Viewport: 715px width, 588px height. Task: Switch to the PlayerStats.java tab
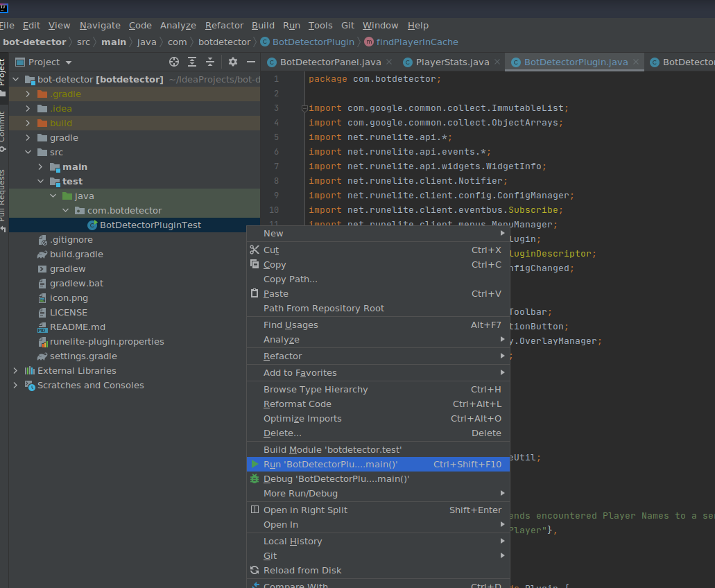click(452, 62)
